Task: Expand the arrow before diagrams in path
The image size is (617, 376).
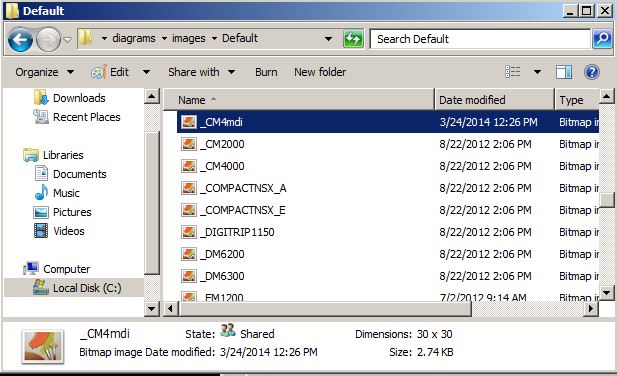Action: (x=104, y=39)
